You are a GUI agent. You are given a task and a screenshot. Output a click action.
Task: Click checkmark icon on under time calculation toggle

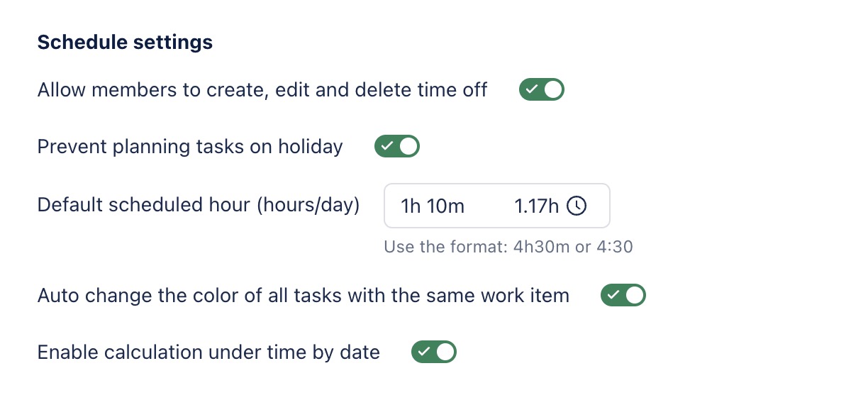click(423, 352)
